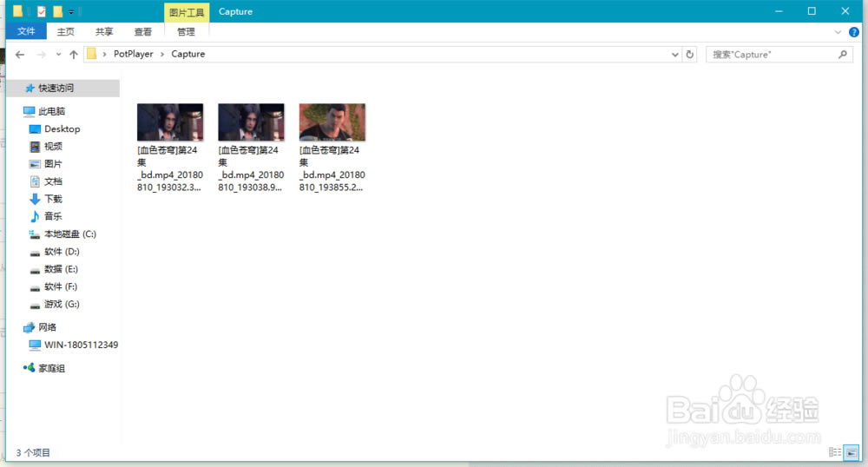Close the Capture explorer window
This screenshot has width=868, height=467.
coord(845,11)
